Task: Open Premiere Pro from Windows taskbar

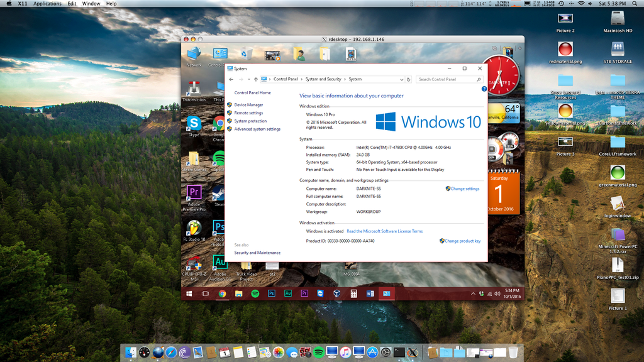Action: pos(304,293)
